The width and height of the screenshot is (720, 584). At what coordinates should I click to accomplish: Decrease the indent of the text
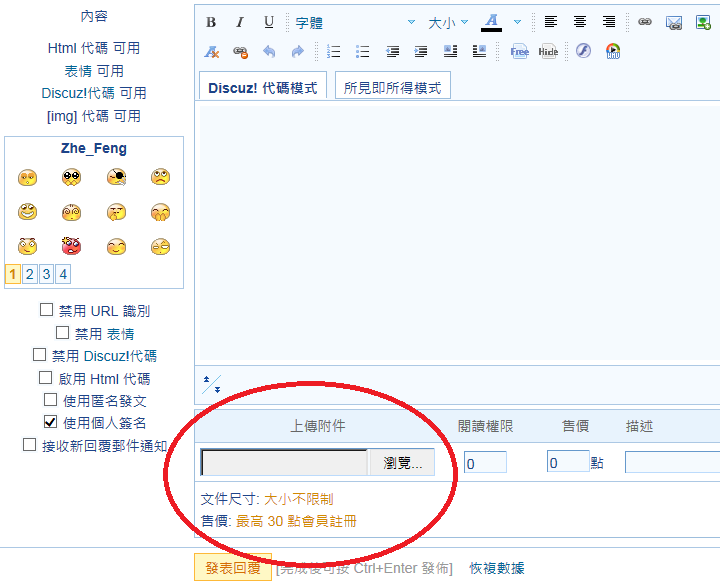click(x=392, y=51)
